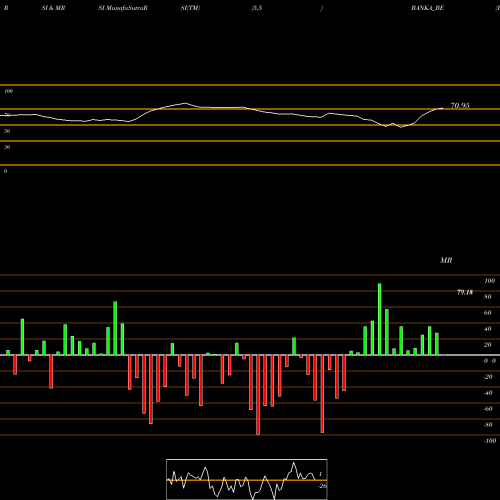Click the -60 label on MR axis

pyautogui.click(x=488, y=409)
